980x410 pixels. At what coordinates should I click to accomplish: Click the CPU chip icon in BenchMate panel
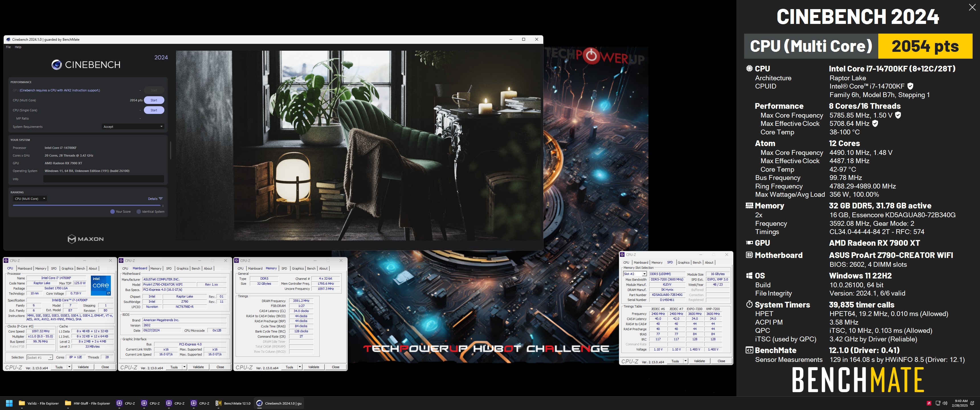[x=749, y=68]
